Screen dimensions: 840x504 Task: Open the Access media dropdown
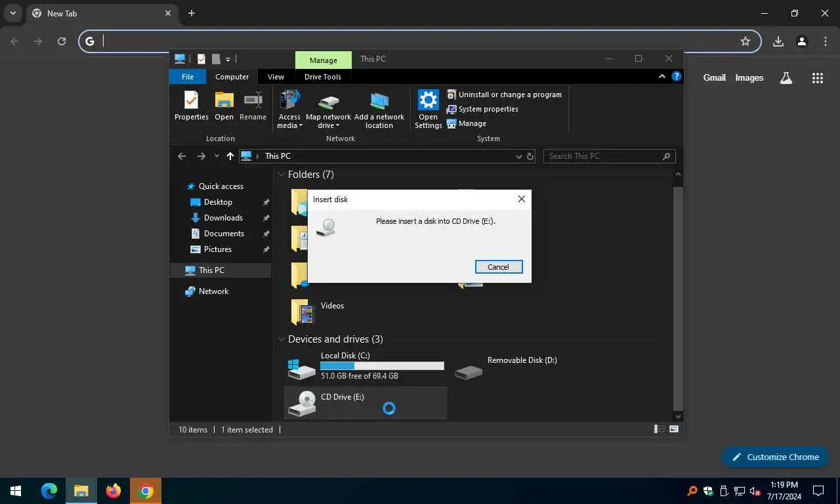(289, 110)
